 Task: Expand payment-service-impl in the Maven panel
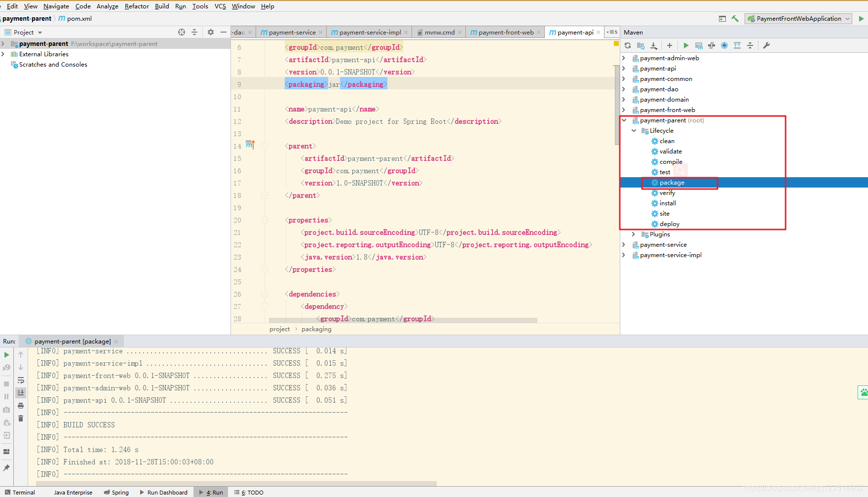(x=624, y=255)
